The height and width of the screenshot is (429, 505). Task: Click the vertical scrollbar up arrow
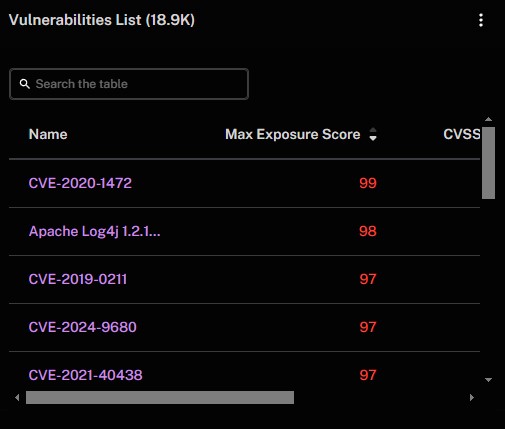click(x=488, y=119)
